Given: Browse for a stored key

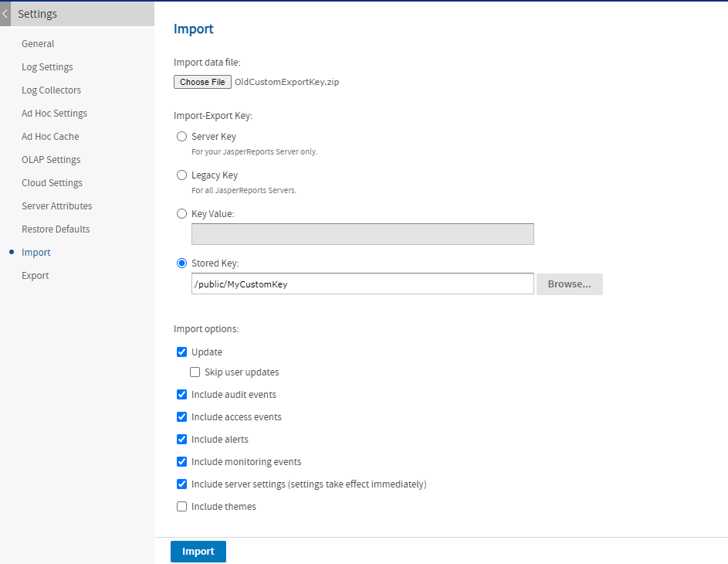Looking at the screenshot, I should [570, 284].
